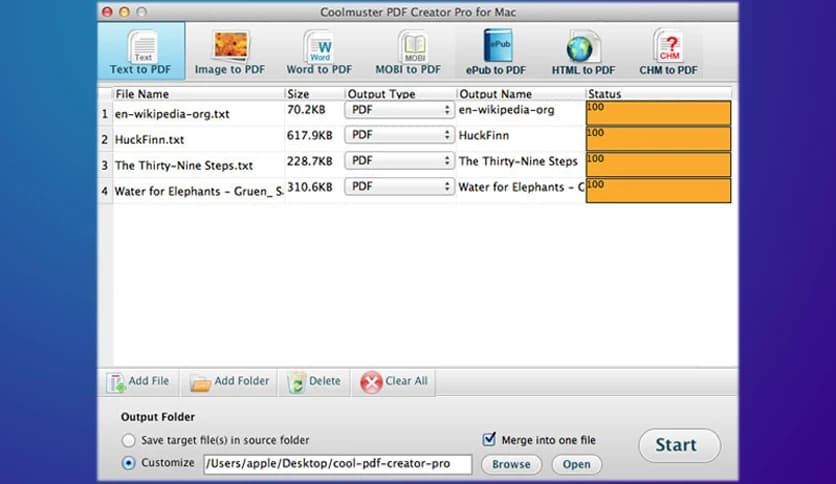Switch to Image to PDF mode
Viewport: 836px width, 484px height.
[230, 52]
